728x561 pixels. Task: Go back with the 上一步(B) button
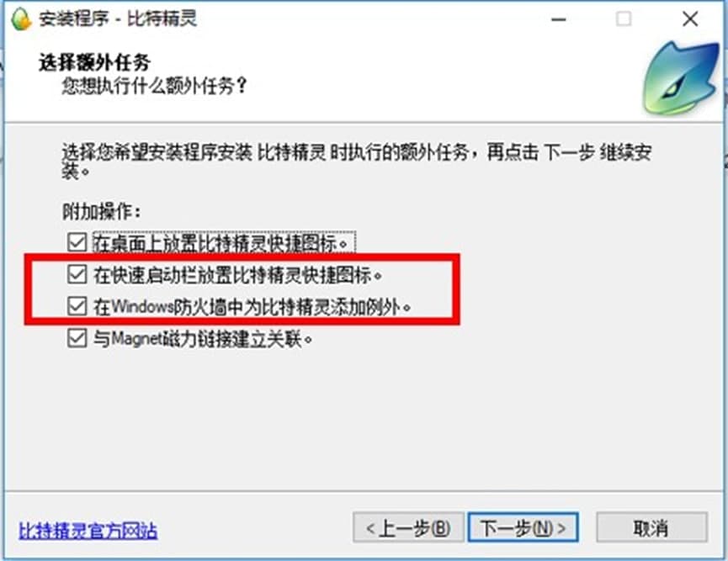click(x=408, y=527)
